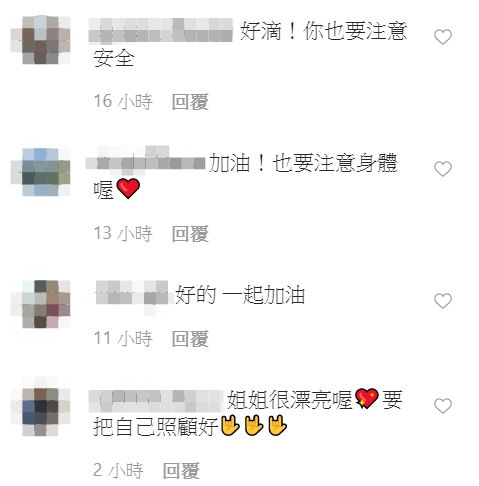Reply to the 11 小時 comment
This screenshot has height=486, width=479.
coord(190,339)
